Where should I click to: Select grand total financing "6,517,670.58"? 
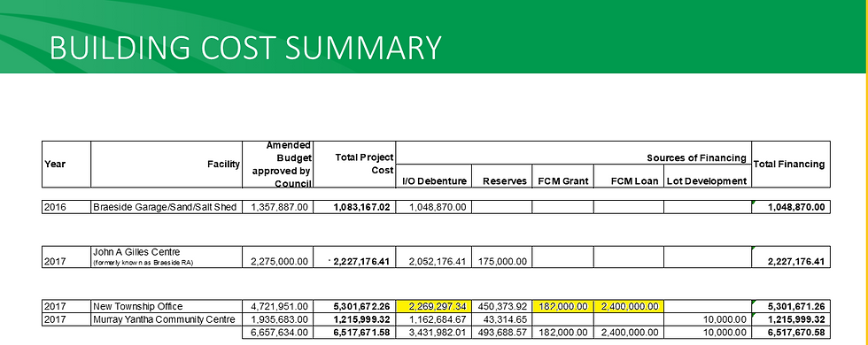796,333
